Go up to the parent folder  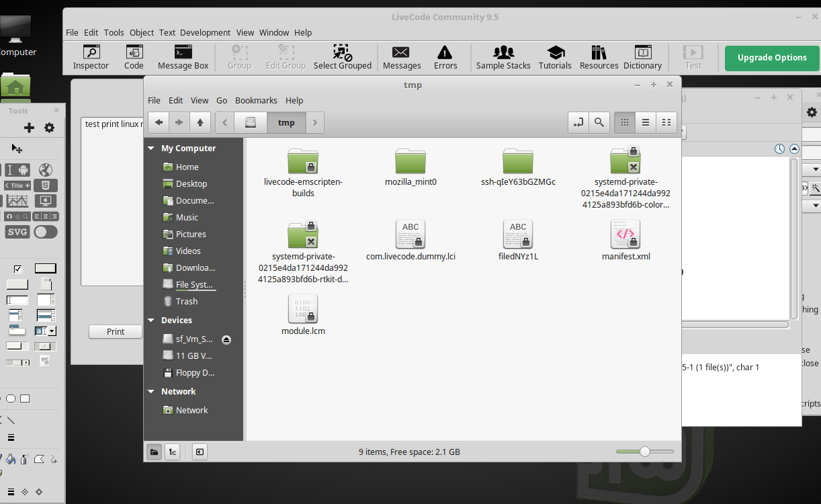[x=200, y=122]
